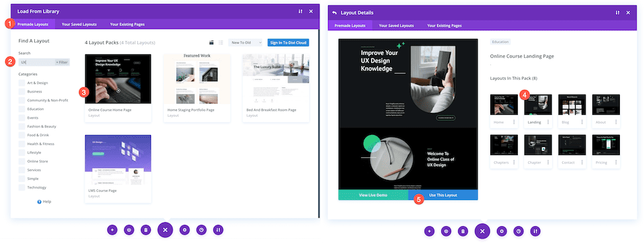
Task: Click the plus icon in right toolbar
Action: [x=429, y=232]
